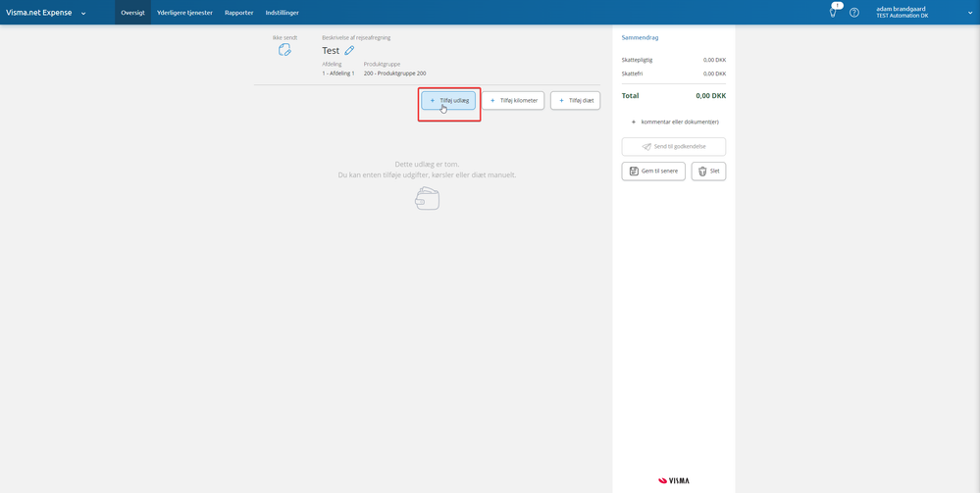Open the help question mark icon
The height and width of the screenshot is (493, 980).
point(854,13)
